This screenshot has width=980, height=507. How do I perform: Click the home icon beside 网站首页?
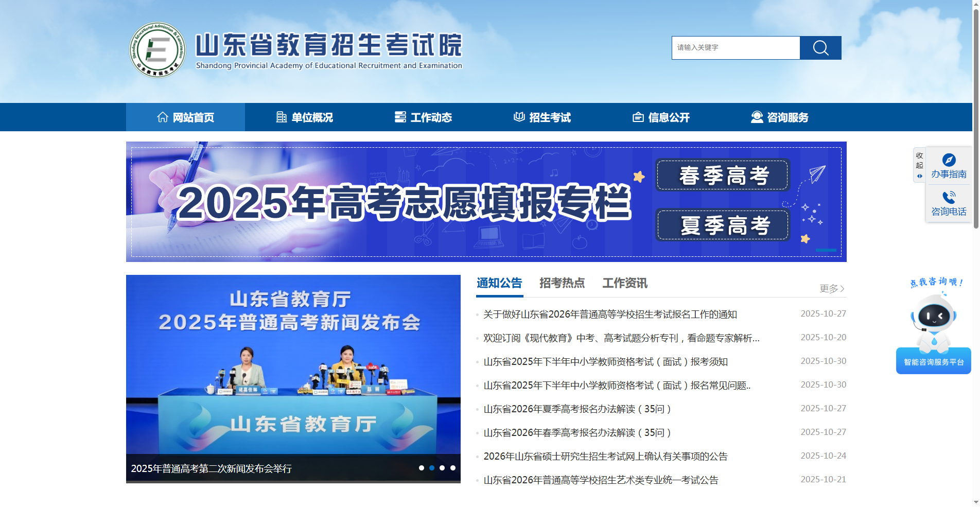tap(163, 117)
